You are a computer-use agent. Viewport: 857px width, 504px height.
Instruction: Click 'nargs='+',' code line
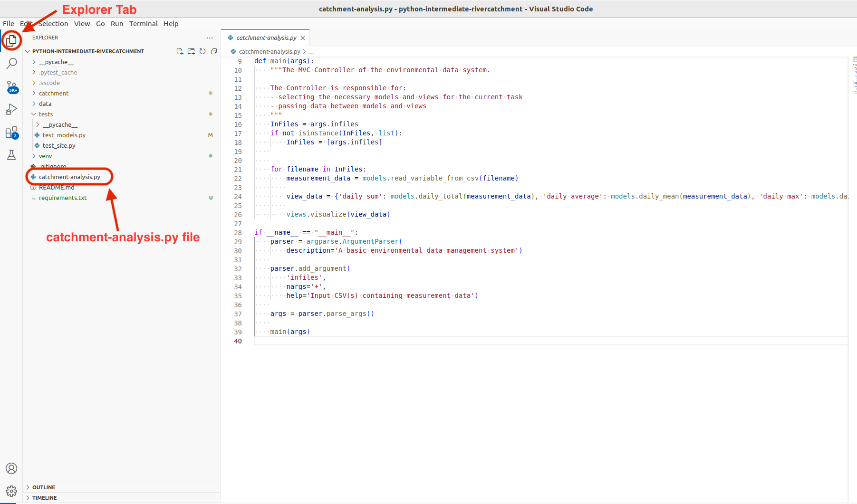click(306, 286)
